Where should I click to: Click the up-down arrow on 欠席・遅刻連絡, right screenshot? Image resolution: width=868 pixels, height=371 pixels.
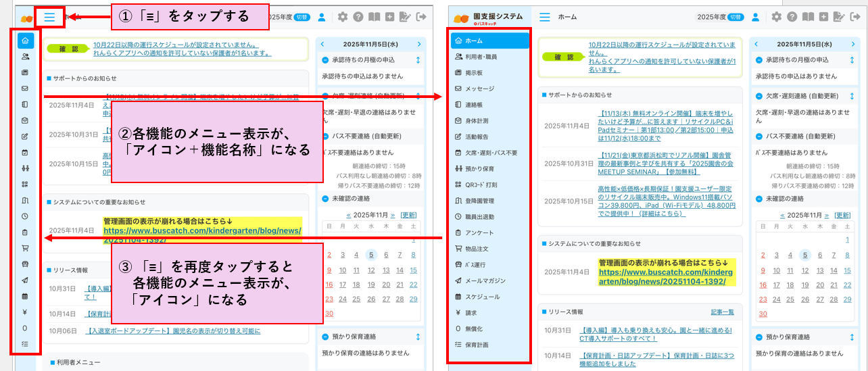click(852, 96)
